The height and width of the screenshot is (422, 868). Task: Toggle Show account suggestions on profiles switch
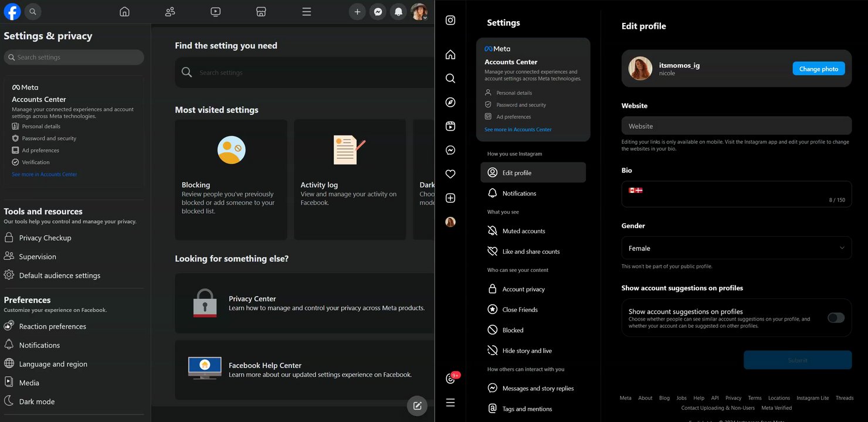click(836, 318)
